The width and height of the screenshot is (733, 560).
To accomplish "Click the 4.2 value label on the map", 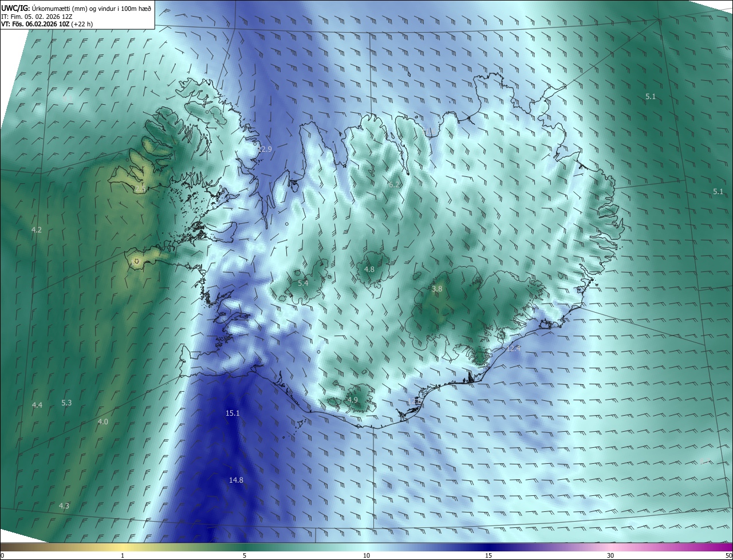I will [36, 230].
